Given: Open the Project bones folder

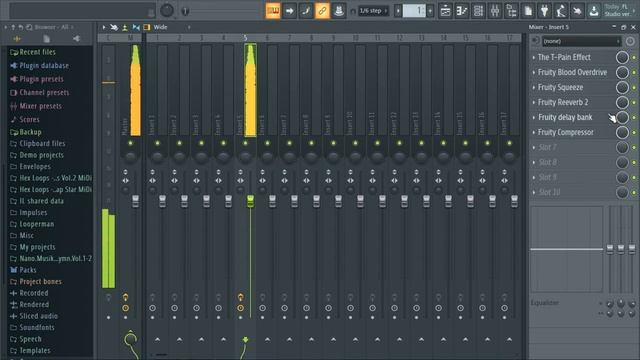Looking at the screenshot, I should click(36, 282).
